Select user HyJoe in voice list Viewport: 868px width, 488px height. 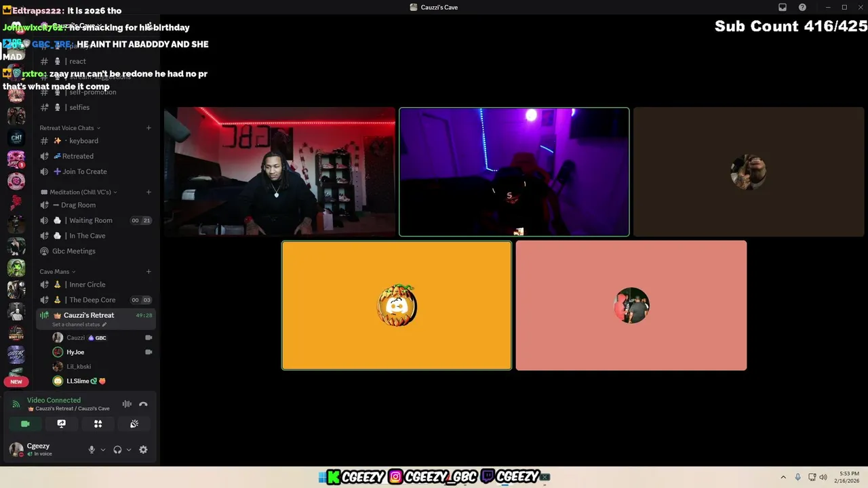coord(75,352)
